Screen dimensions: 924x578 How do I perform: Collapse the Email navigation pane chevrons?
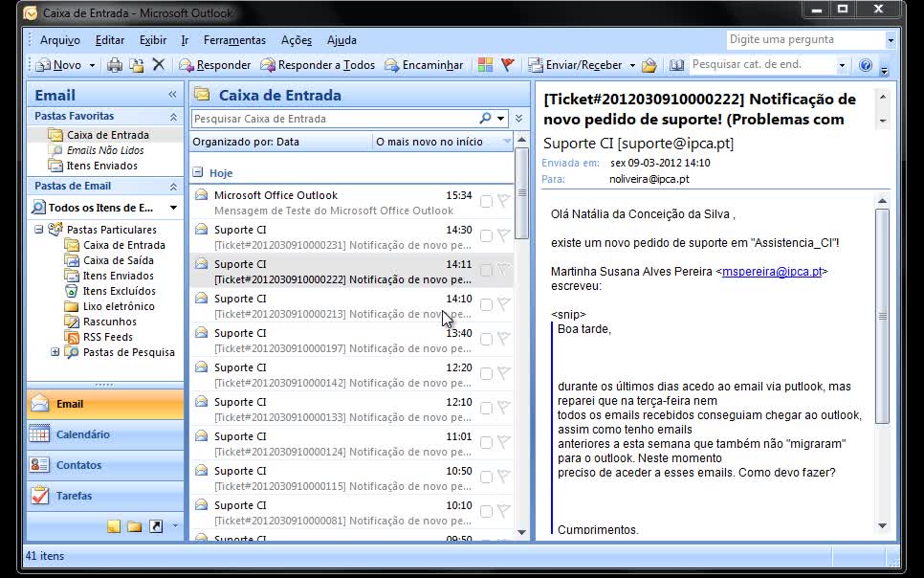click(172, 95)
